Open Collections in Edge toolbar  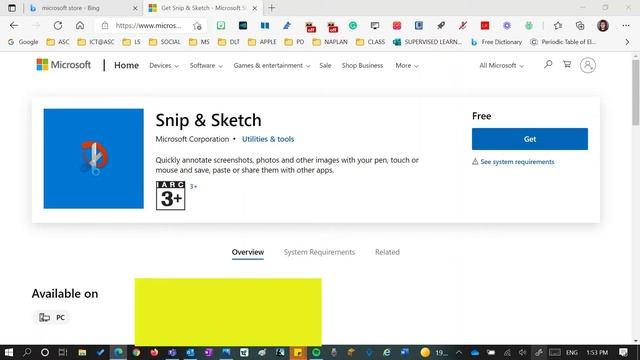pos(580,26)
